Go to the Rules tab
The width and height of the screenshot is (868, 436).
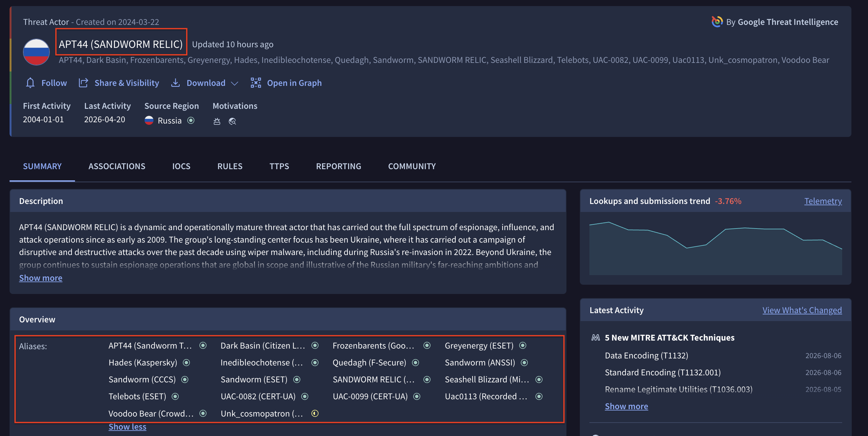coord(230,166)
